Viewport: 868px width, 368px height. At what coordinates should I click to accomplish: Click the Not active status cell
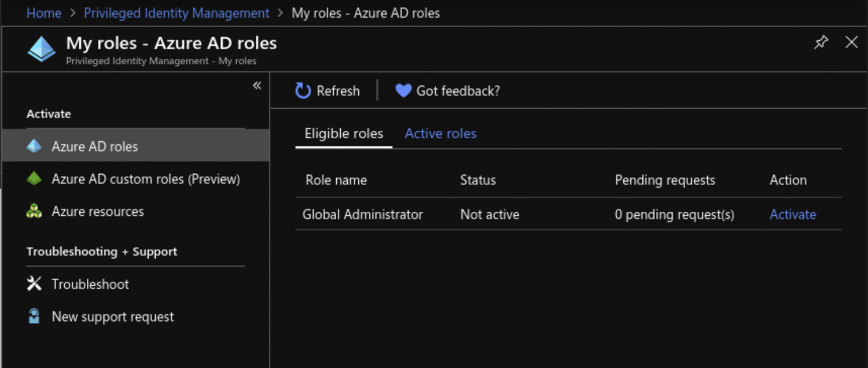click(490, 215)
